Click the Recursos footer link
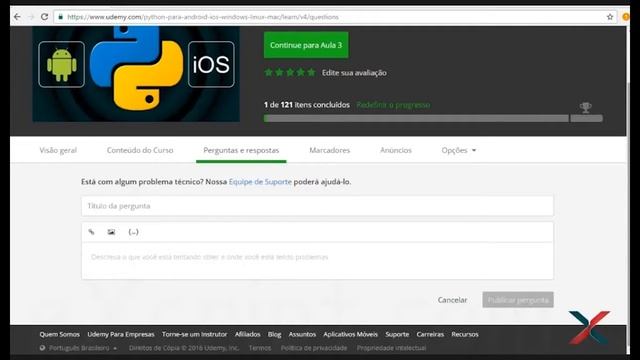The height and width of the screenshot is (360, 640). tap(465, 334)
